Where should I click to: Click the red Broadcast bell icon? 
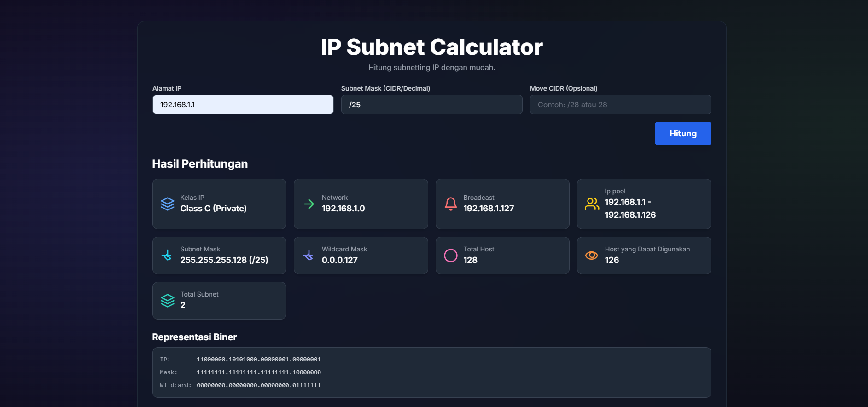[451, 204]
